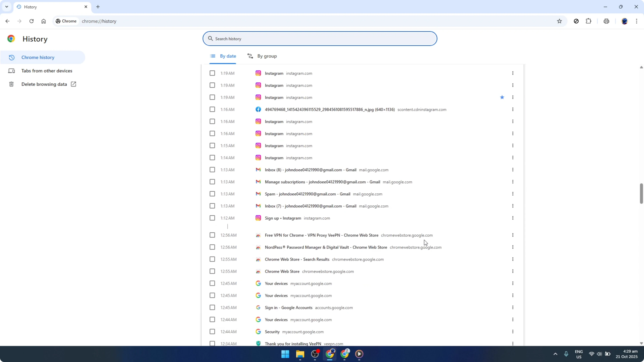Select the Manage subscriptions entry checkbox
This screenshot has height=362, width=644.
(x=212, y=182)
